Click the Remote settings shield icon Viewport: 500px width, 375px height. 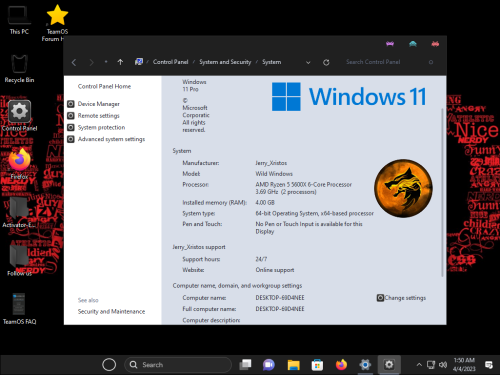pos(71,116)
